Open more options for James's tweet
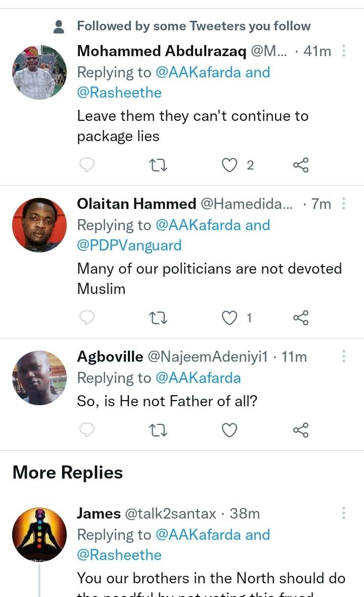This screenshot has width=364, height=597. pyautogui.click(x=344, y=514)
